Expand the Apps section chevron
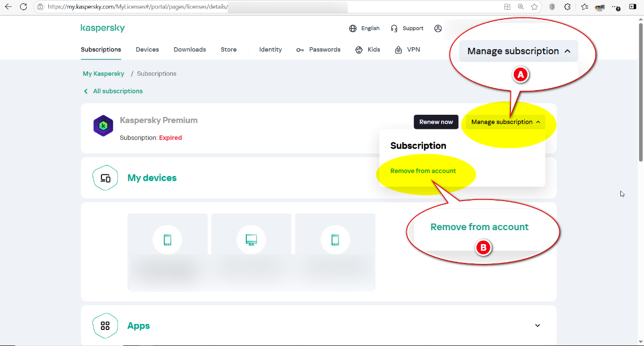Screen dimensions: 644x346 pos(538,326)
